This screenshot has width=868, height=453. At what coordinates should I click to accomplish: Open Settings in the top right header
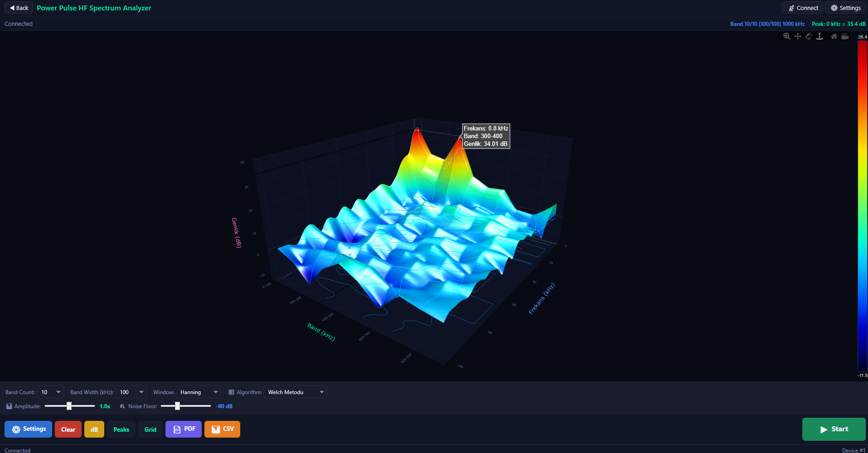[x=845, y=8]
